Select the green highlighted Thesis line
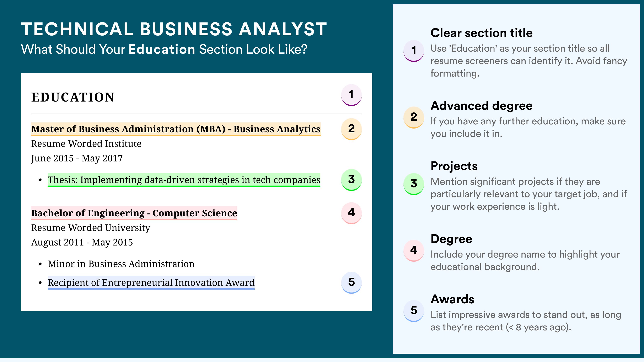644x362 pixels. (184, 180)
